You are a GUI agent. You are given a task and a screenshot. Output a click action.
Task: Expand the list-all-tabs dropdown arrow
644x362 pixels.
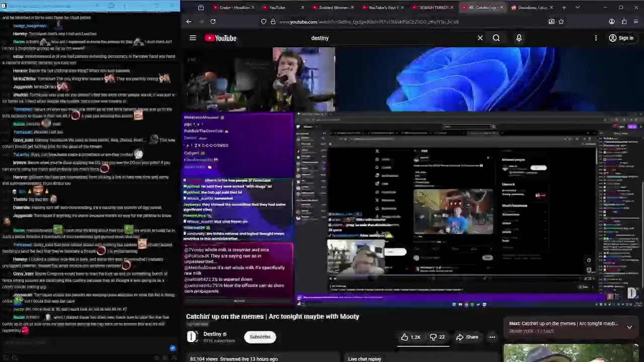[577, 8]
